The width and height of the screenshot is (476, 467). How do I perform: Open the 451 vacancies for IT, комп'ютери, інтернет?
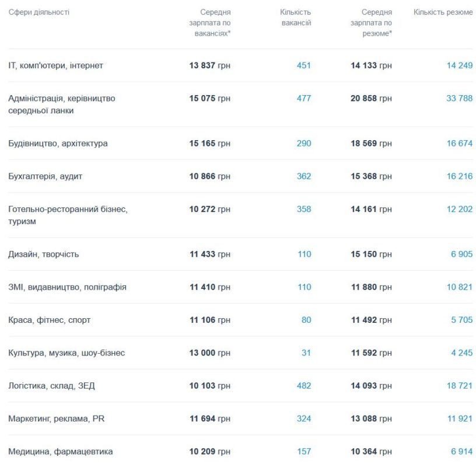point(303,65)
